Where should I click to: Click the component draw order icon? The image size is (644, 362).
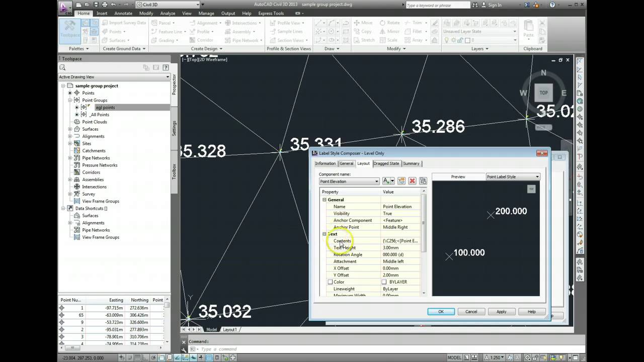click(423, 181)
